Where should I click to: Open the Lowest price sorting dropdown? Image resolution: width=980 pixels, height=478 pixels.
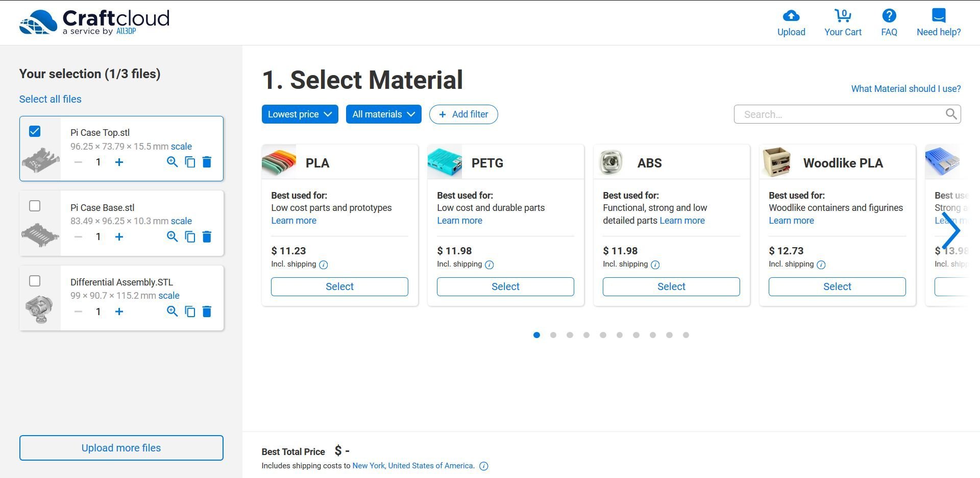click(x=299, y=114)
